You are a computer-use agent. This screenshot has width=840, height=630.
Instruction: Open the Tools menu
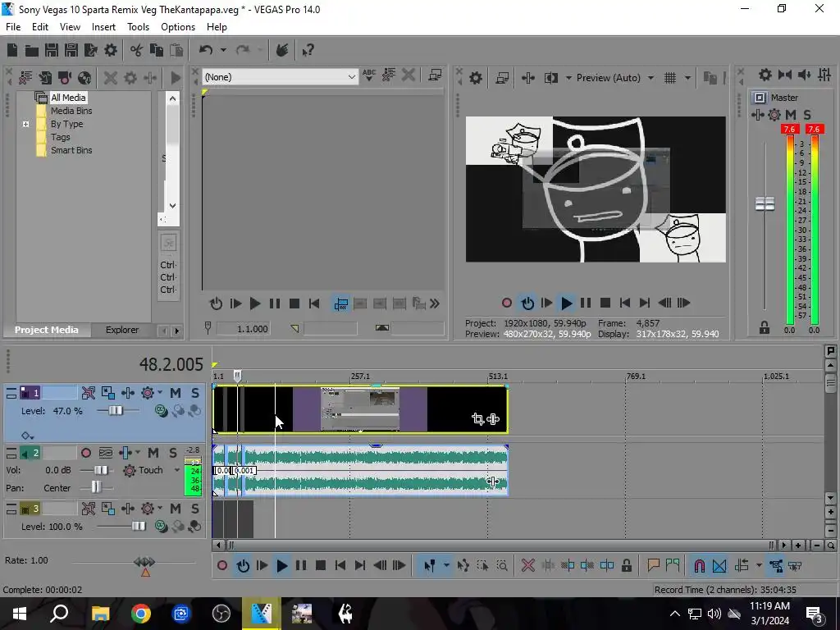(x=138, y=27)
